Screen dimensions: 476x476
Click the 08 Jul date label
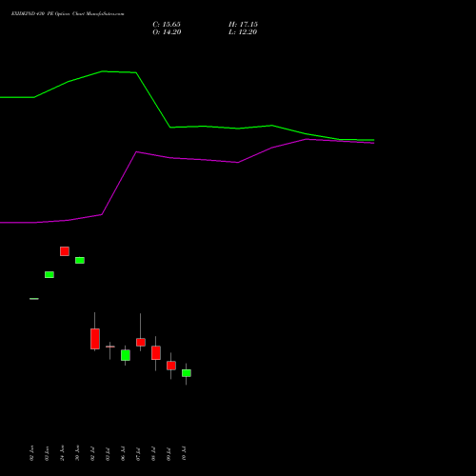[153, 453]
